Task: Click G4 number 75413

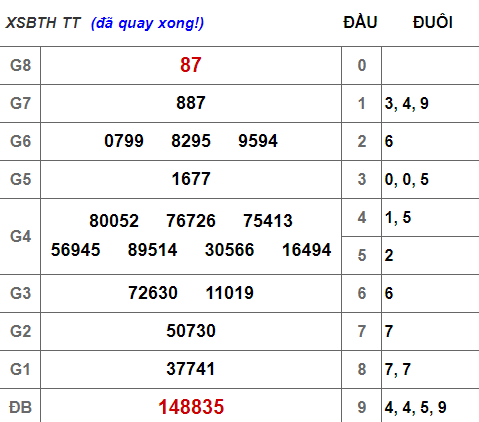Action: click(x=268, y=221)
